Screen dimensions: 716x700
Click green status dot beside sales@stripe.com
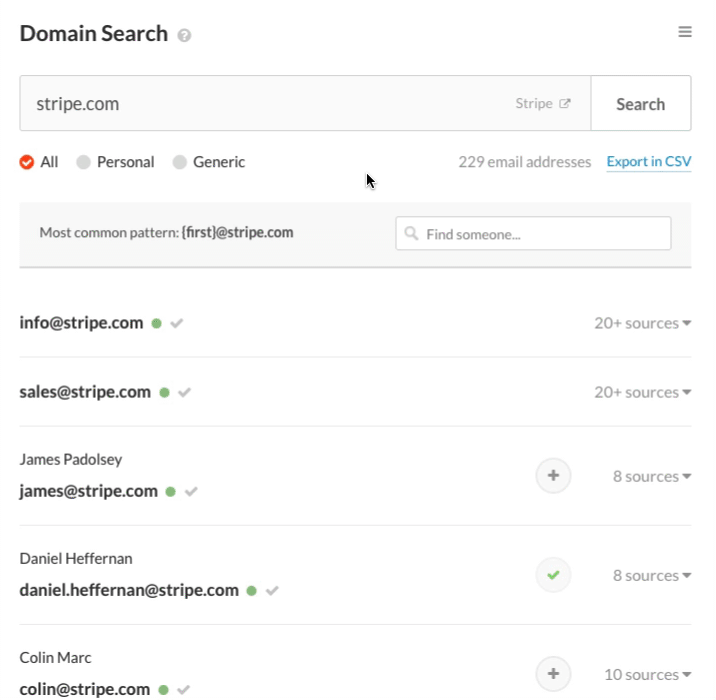164,393
